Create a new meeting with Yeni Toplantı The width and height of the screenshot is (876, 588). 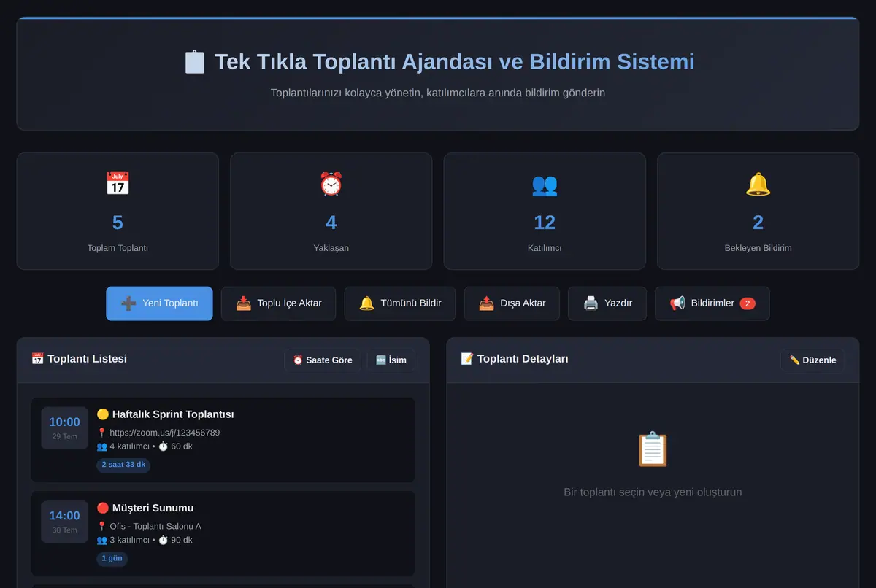point(159,303)
